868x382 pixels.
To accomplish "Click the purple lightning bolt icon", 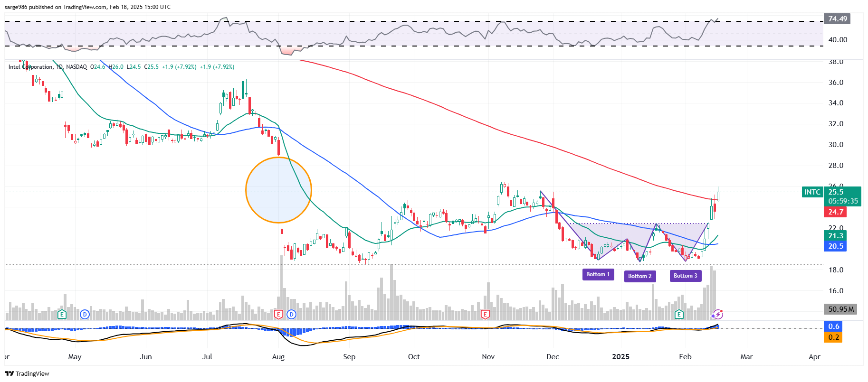I will [x=717, y=314].
